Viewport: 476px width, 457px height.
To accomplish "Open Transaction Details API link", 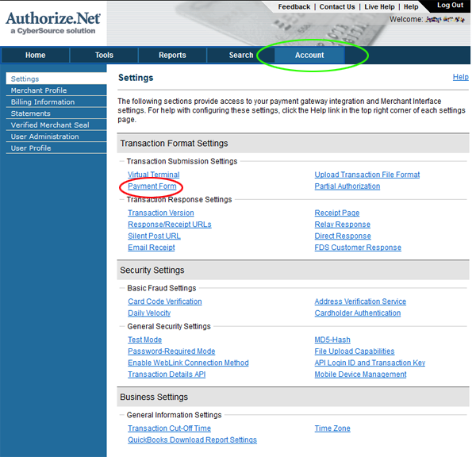I will [x=167, y=374].
